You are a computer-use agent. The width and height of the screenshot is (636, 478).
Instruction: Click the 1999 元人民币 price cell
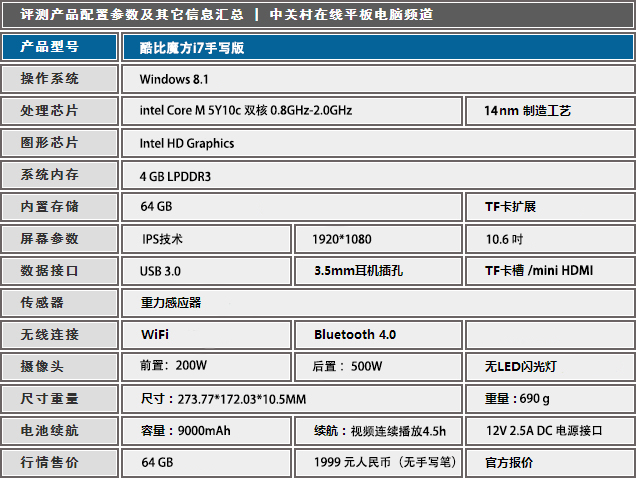click(378, 463)
